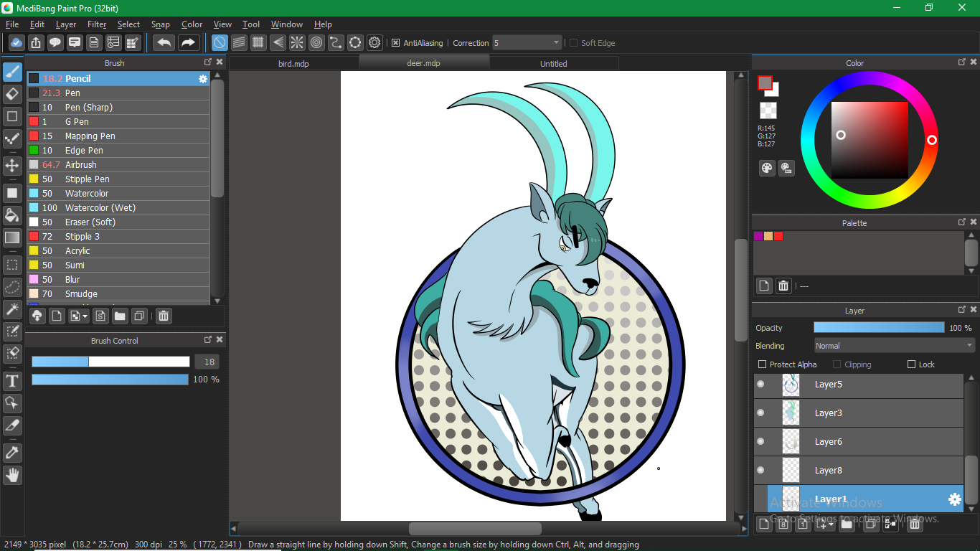Open the Filter menu

point(97,24)
